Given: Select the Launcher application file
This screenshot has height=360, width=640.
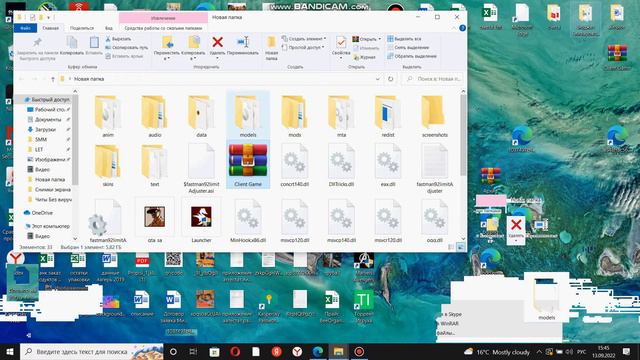Looking at the screenshot, I should pyautogui.click(x=201, y=221).
